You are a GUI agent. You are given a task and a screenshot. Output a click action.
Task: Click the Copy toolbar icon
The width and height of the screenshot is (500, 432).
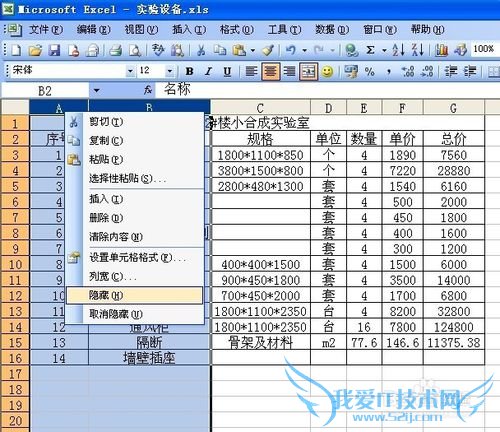(220, 50)
